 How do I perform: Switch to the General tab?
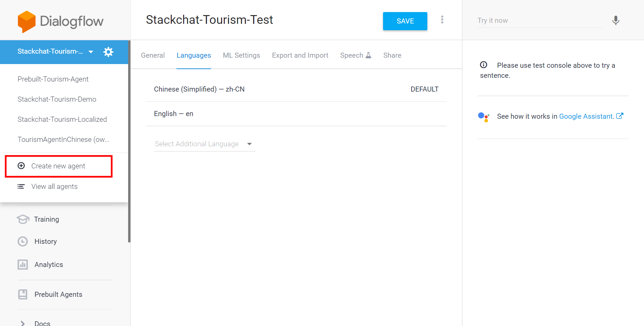(x=153, y=55)
